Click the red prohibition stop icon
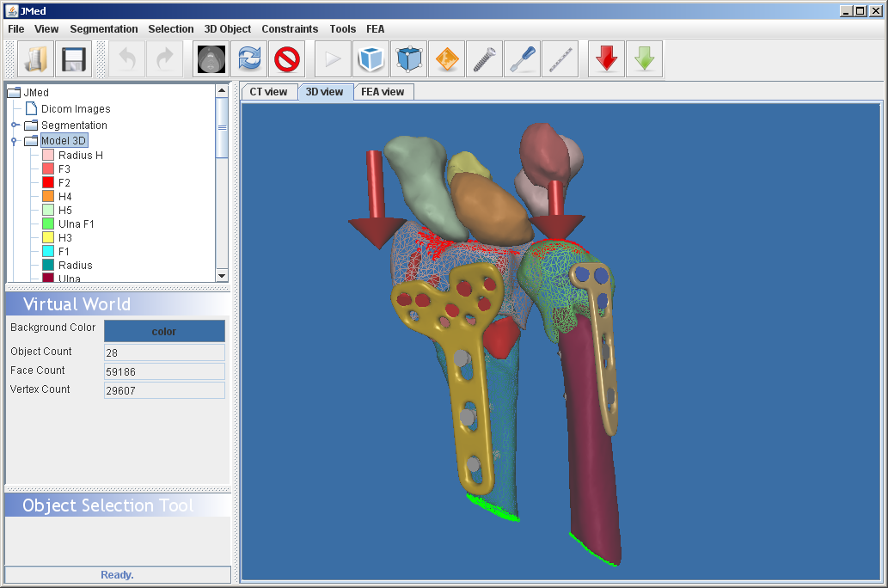Image resolution: width=888 pixels, height=588 pixels. [x=287, y=59]
